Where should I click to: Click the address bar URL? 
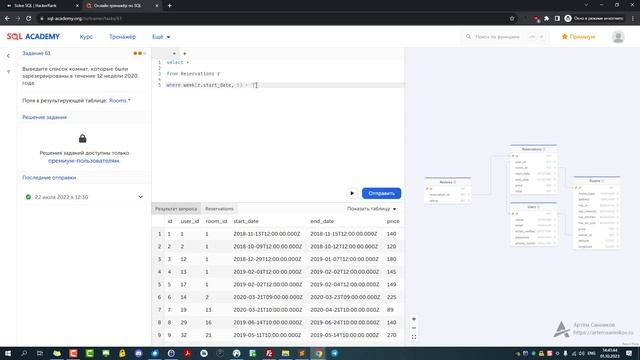click(x=84, y=18)
